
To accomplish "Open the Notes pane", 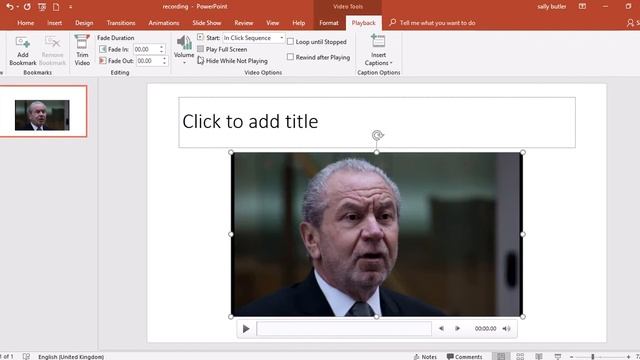I will point(425,356).
